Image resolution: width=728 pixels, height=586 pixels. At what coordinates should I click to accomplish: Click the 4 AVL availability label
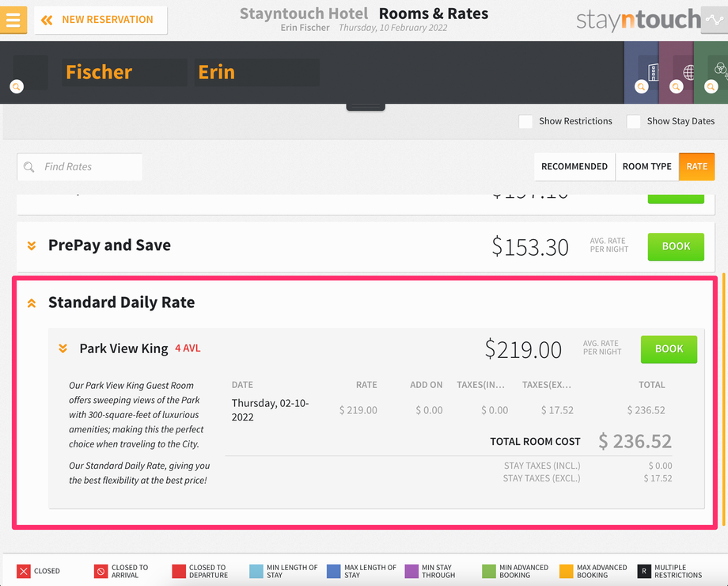coord(188,348)
